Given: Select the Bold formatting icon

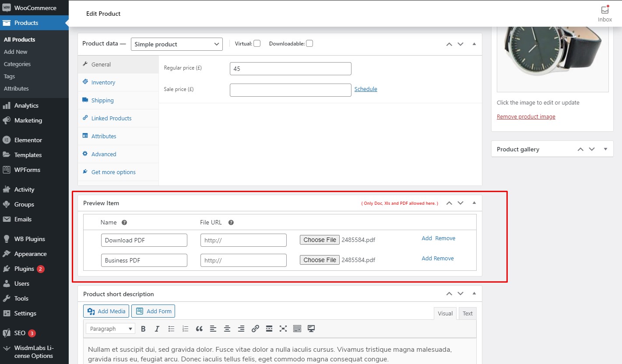Looking at the screenshot, I should (143, 329).
